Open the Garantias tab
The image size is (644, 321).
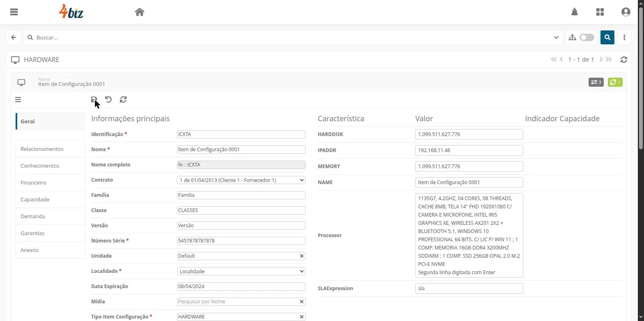click(x=50, y=233)
